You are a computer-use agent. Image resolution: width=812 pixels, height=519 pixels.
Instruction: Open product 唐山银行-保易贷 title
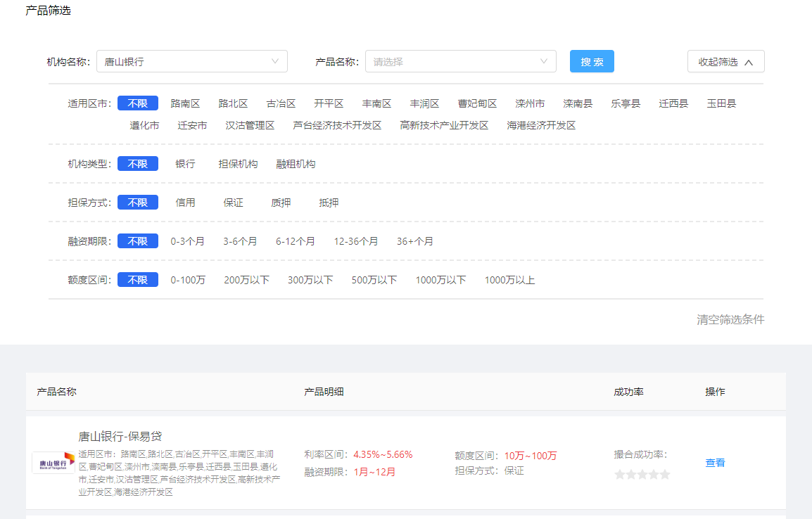122,436
